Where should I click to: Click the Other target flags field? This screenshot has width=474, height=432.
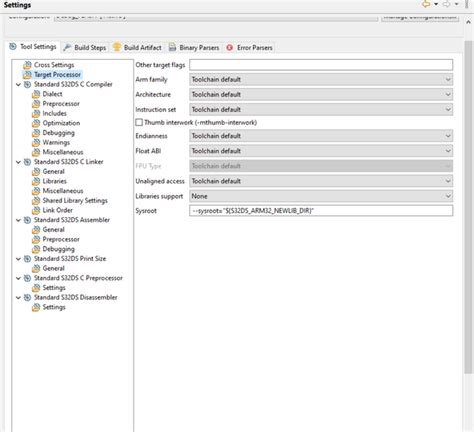click(321, 65)
